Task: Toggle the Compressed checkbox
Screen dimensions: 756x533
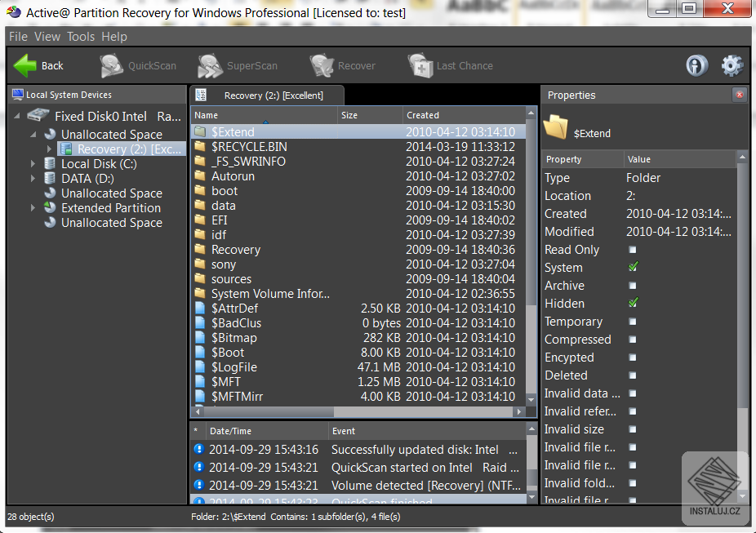Action: click(633, 340)
